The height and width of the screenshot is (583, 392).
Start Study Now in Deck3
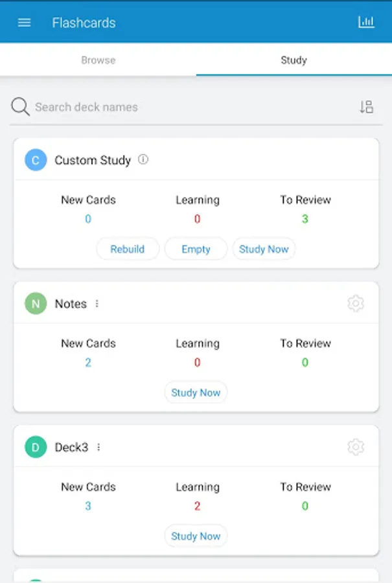[196, 536]
